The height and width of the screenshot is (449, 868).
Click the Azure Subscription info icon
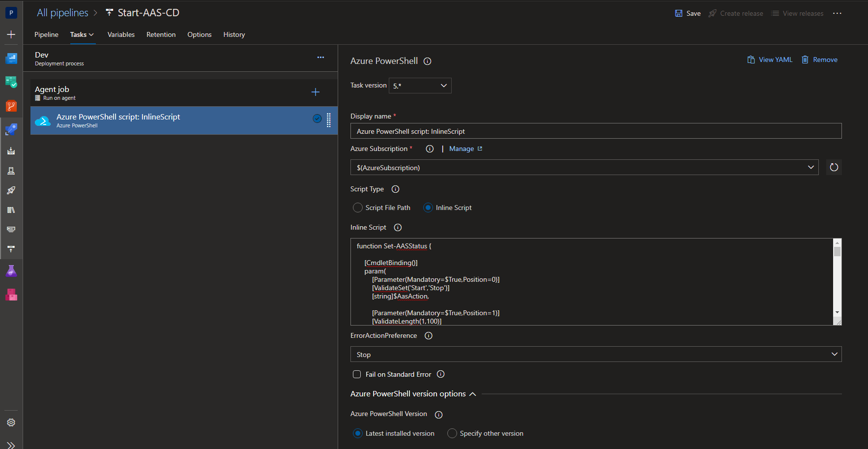pyautogui.click(x=430, y=149)
